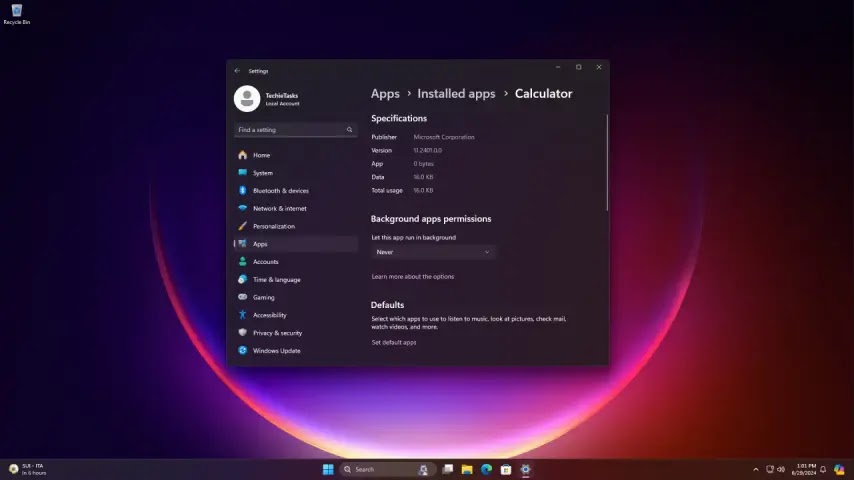This screenshot has height=480, width=854.
Task: Open System settings in sidebar
Action: [x=296, y=173]
